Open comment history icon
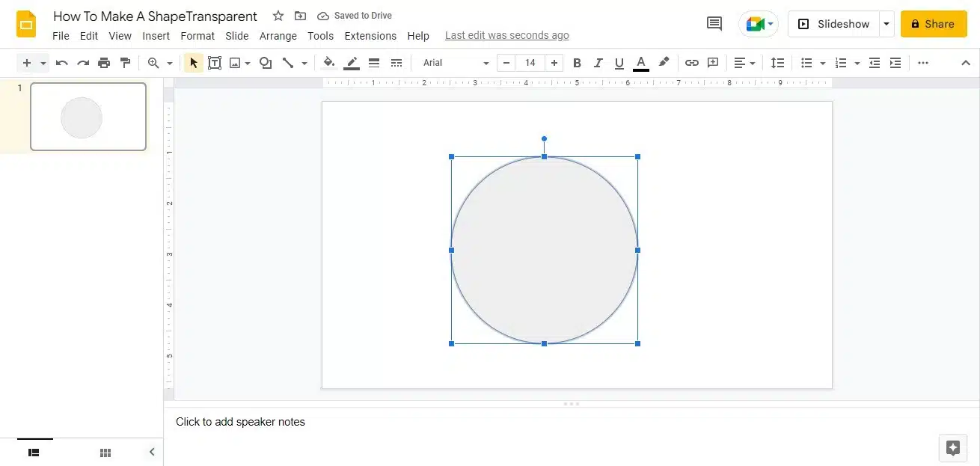This screenshot has height=466, width=980. [714, 24]
